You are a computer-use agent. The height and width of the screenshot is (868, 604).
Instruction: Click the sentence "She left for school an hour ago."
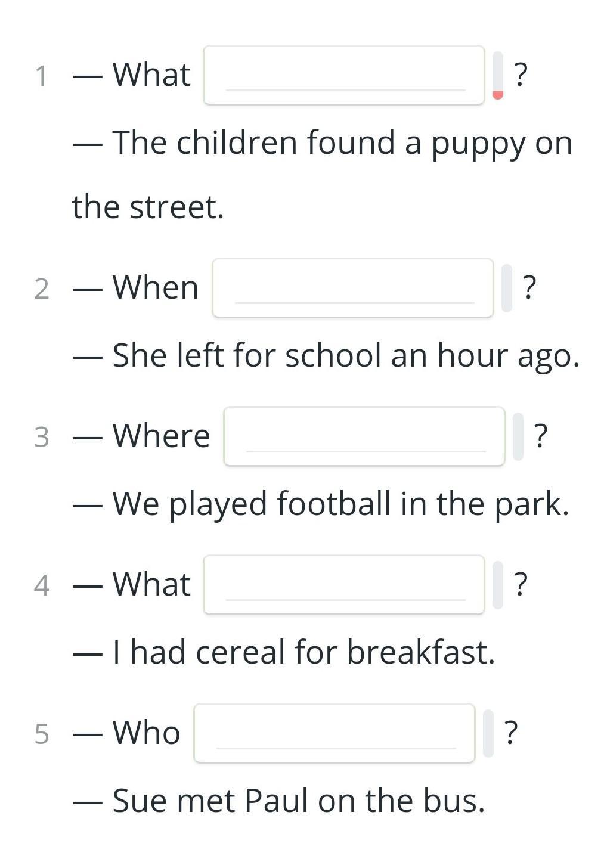point(345,356)
